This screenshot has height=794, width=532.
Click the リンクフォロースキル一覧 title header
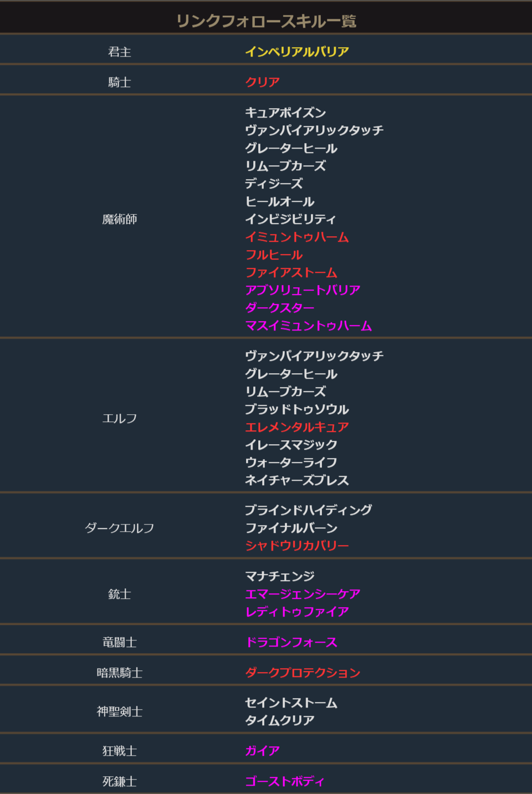(x=266, y=21)
